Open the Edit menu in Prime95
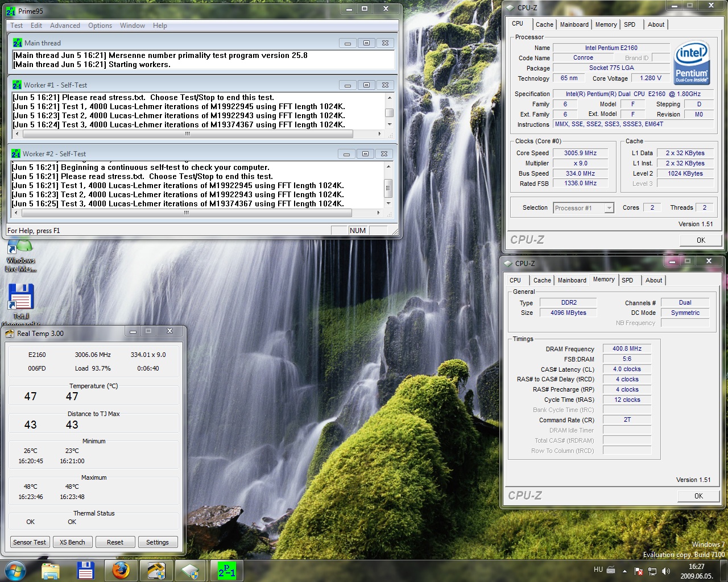Screen dimensions: 728x582 [x=36, y=26]
